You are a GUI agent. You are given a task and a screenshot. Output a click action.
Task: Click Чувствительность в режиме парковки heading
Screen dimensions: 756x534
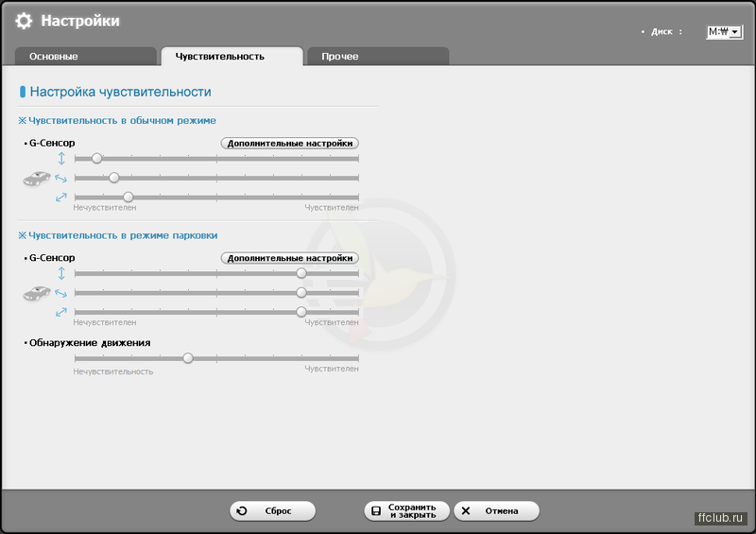[123, 235]
